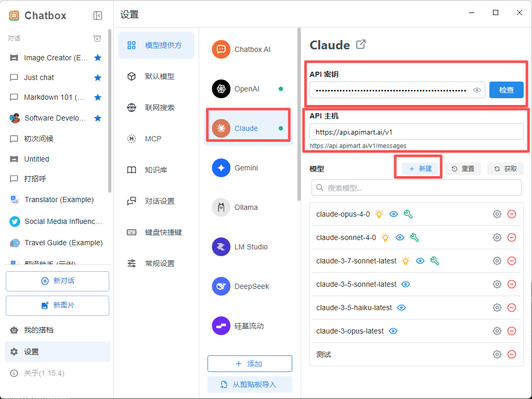Open settings gear for claude-opus-4-0
The image size is (532, 399).
(497, 214)
